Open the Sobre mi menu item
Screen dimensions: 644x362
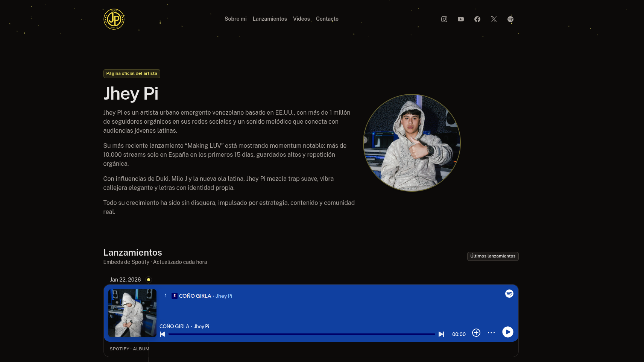[x=235, y=19]
